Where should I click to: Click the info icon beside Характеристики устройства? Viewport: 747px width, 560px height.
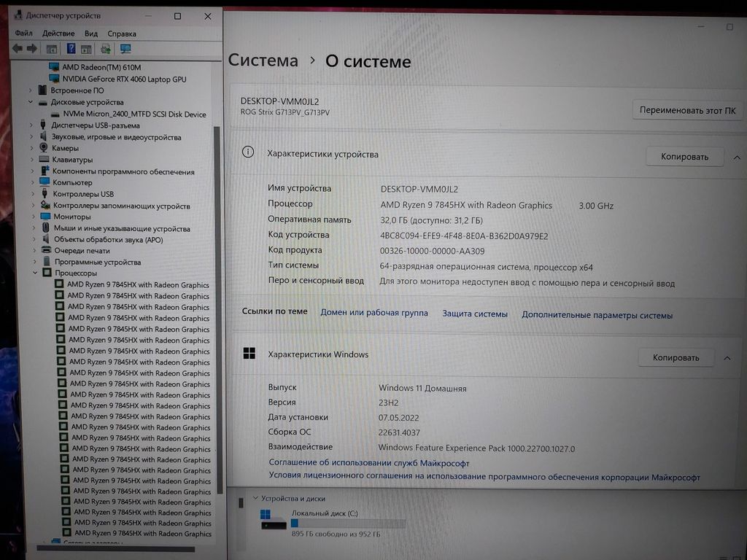(248, 152)
